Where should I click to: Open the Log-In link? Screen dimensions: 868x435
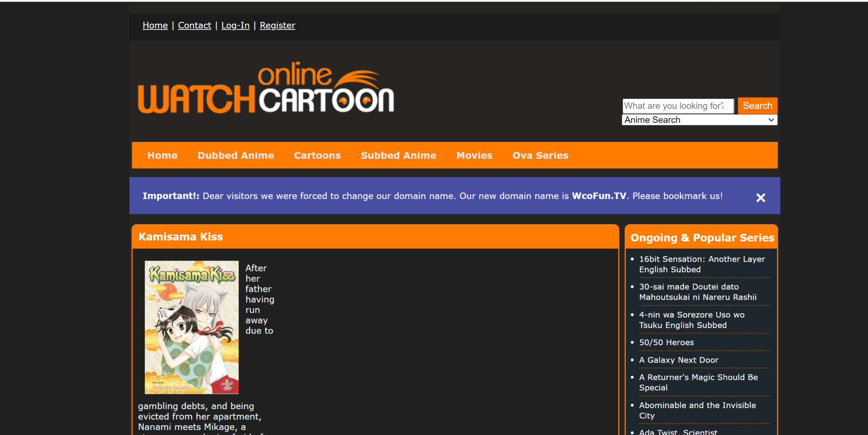(x=235, y=25)
